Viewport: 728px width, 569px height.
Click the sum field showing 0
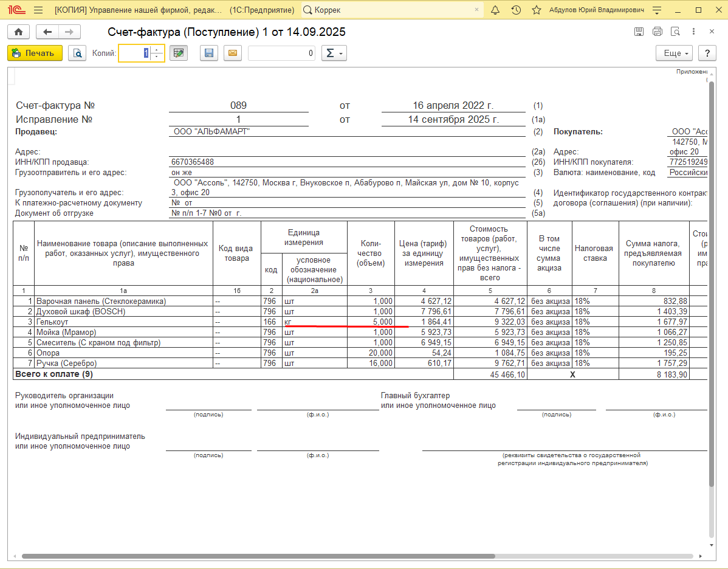[x=281, y=53]
